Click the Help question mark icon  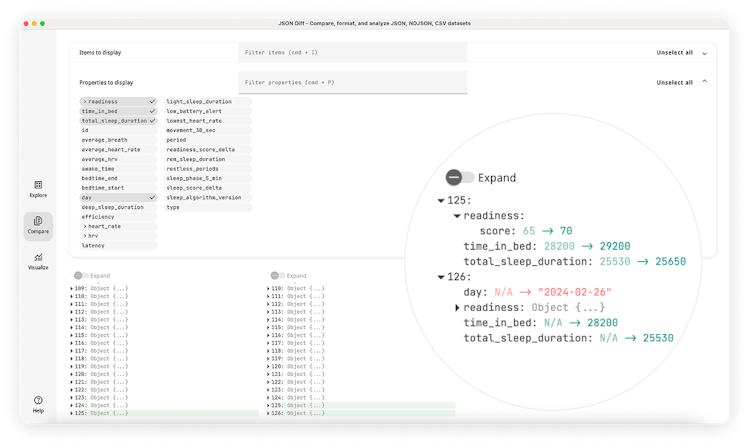point(38,401)
